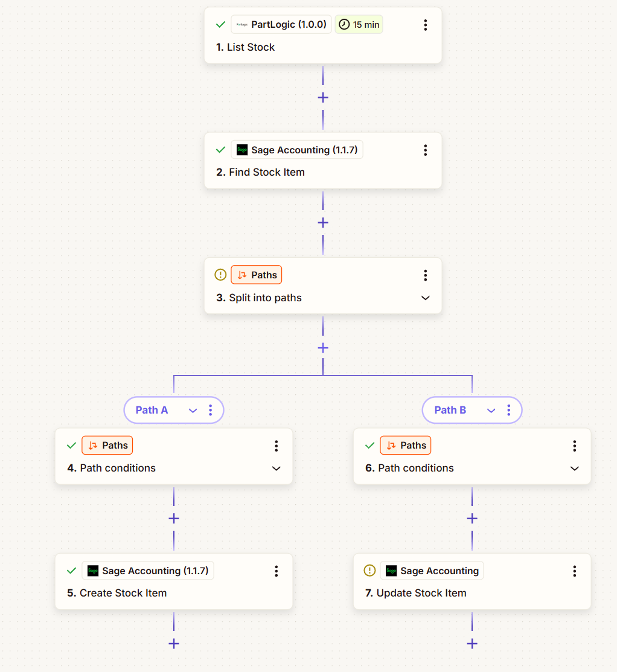Add a step below Create Stock Item
The image size is (617, 672).
click(x=173, y=644)
